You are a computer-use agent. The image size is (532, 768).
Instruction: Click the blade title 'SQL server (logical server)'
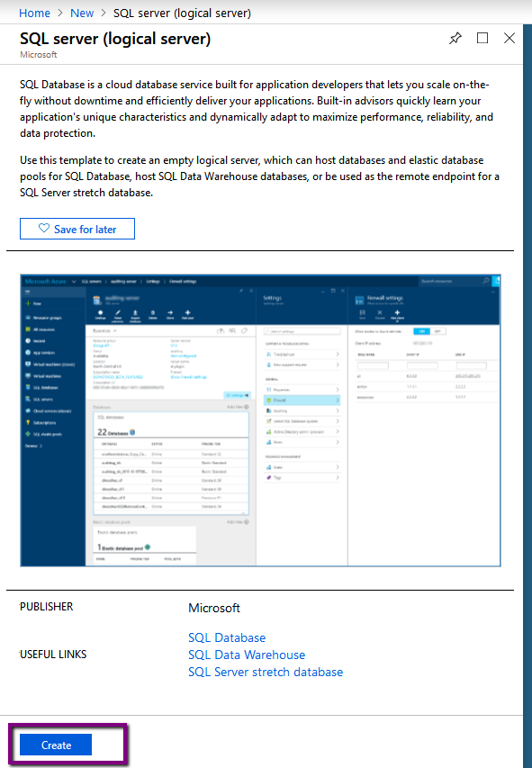coord(115,39)
